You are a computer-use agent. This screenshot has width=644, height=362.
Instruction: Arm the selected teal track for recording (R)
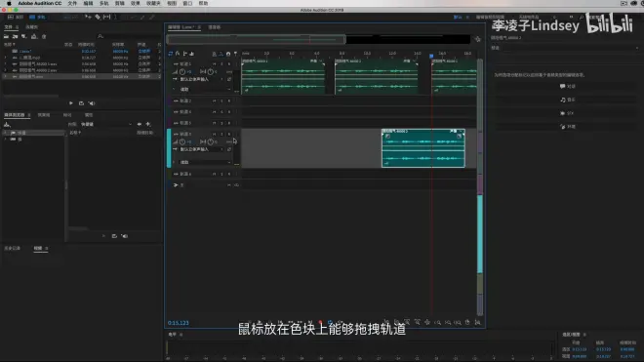click(x=229, y=134)
